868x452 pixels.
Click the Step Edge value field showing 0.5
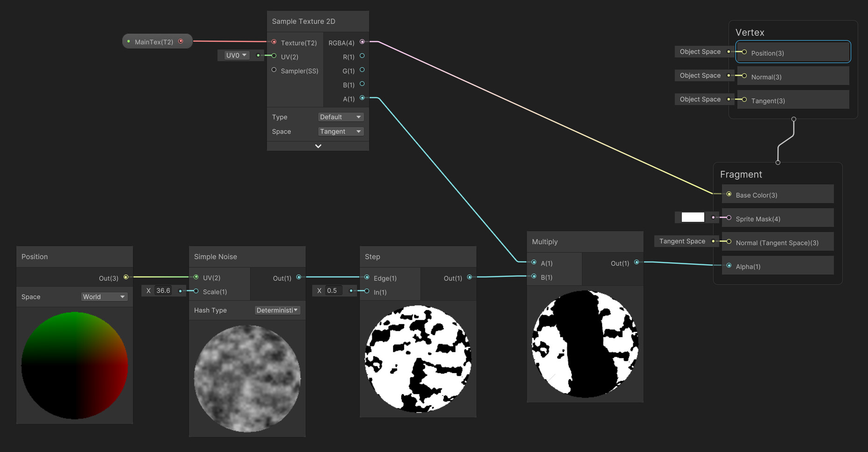tap(333, 290)
